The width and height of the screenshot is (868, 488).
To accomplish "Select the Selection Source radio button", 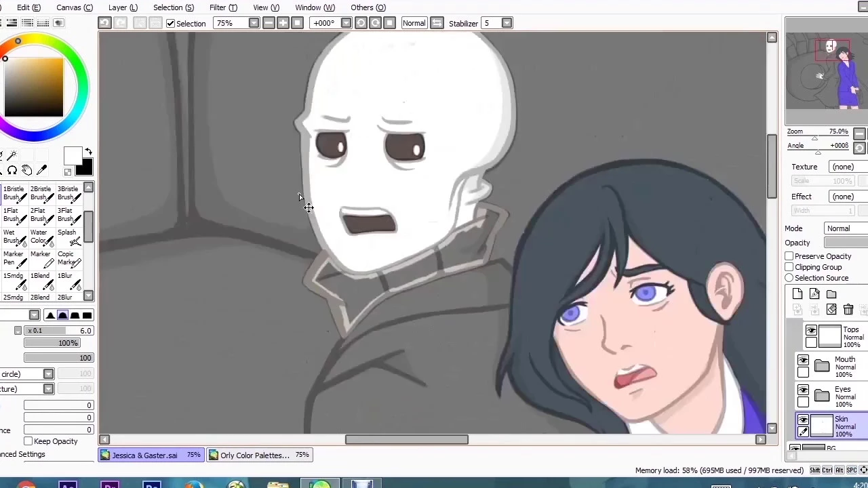I will (789, 278).
